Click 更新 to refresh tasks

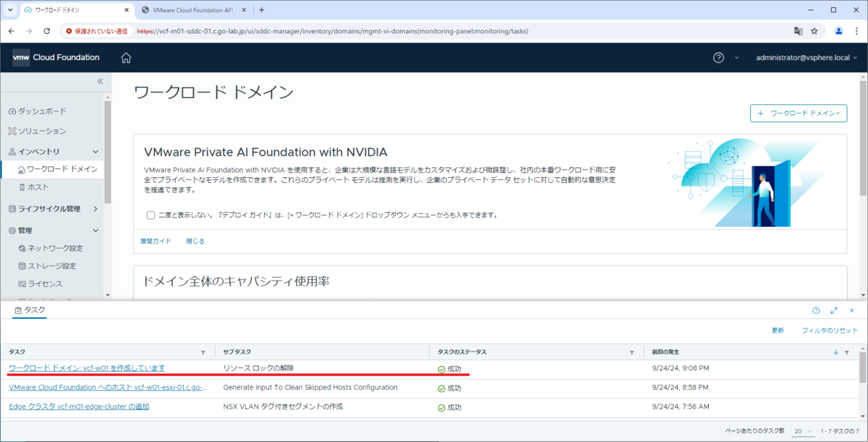click(778, 330)
